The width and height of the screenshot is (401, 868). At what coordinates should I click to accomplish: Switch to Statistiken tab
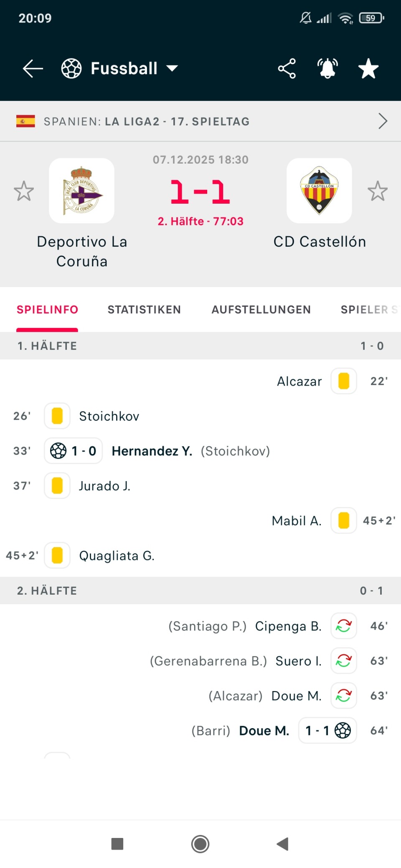click(144, 310)
